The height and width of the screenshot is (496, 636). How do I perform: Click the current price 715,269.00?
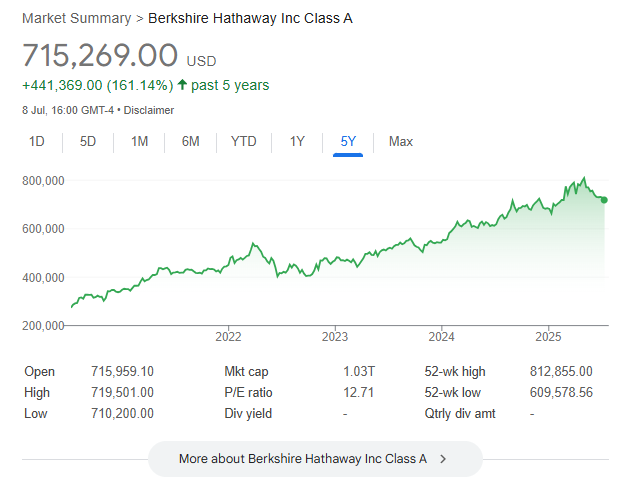(100, 55)
